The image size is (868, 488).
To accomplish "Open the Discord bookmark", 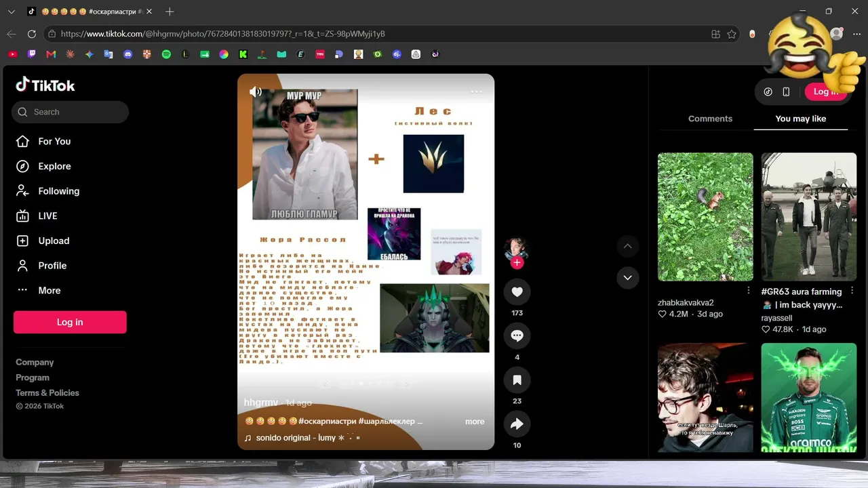I will pos(127,54).
